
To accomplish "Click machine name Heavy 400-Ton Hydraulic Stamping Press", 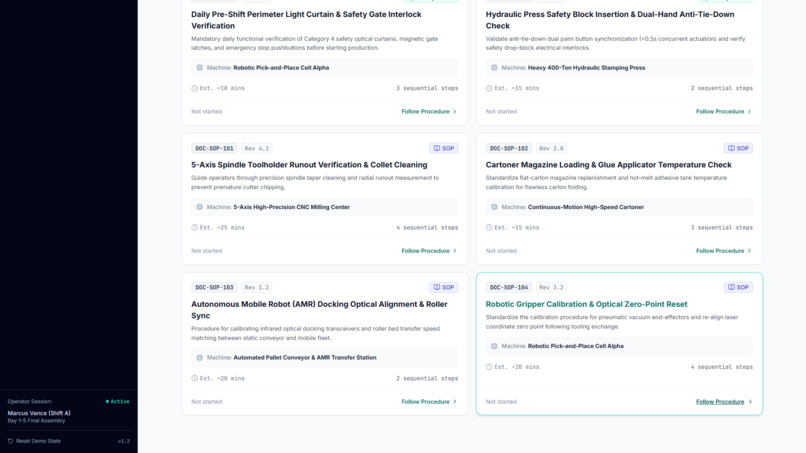I will tap(587, 67).
